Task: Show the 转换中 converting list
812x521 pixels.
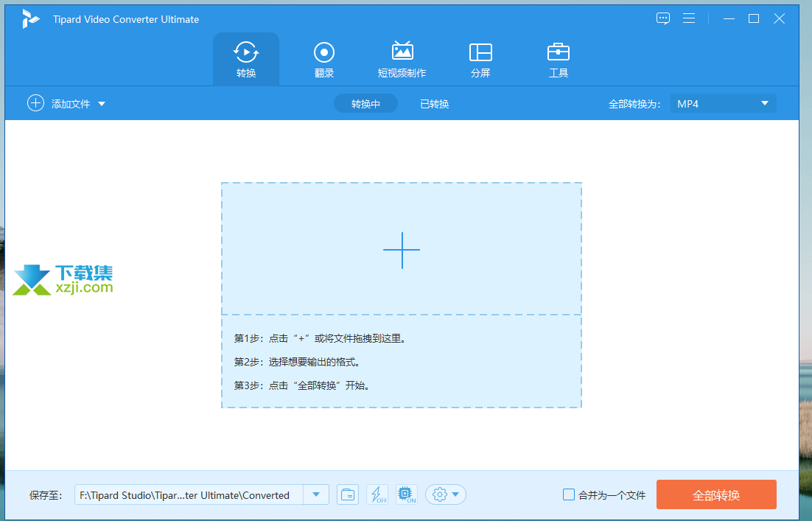Action: click(365, 104)
